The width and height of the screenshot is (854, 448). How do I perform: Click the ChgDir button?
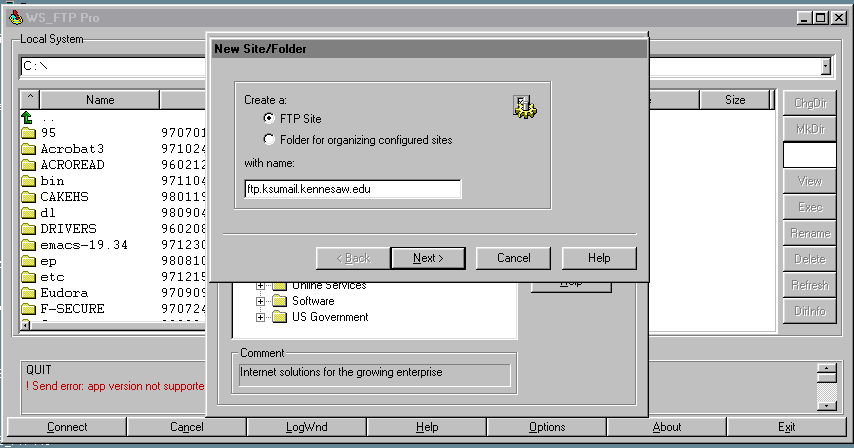[810, 103]
